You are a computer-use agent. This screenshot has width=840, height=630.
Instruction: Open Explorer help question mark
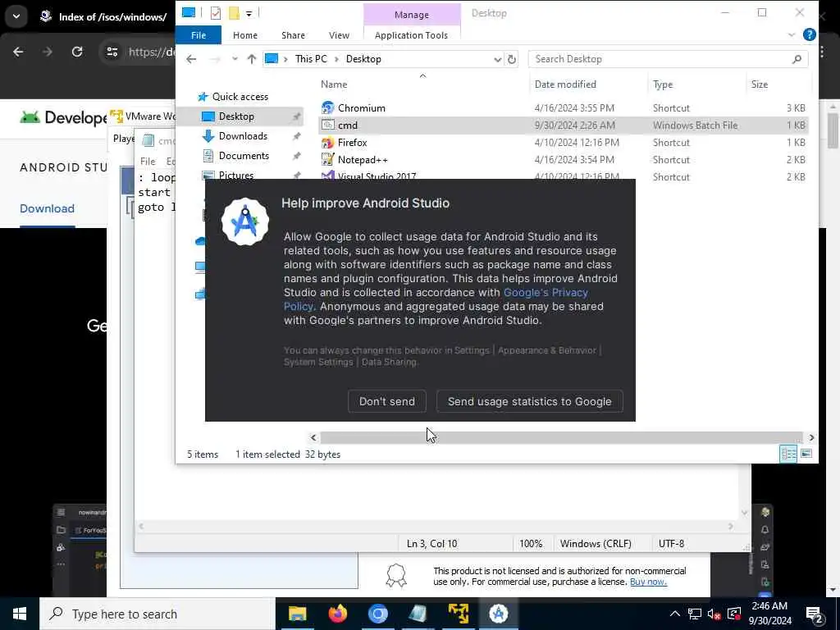click(809, 34)
